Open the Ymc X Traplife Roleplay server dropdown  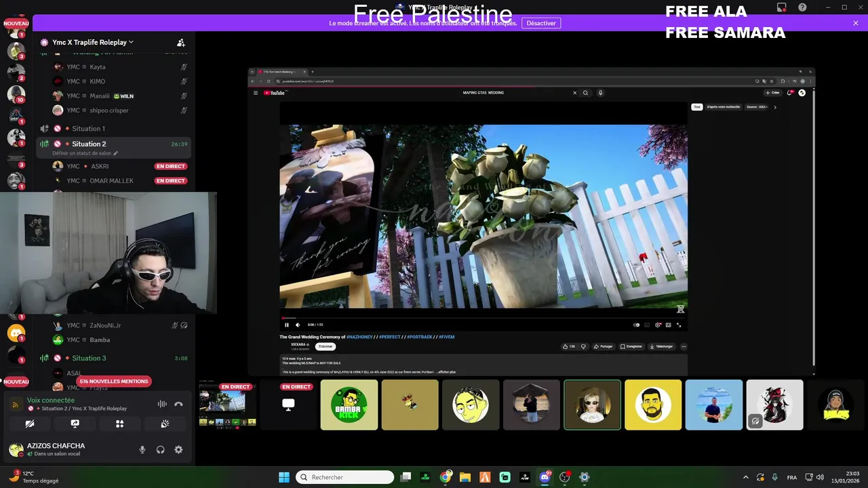pyautogui.click(x=93, y=42)
